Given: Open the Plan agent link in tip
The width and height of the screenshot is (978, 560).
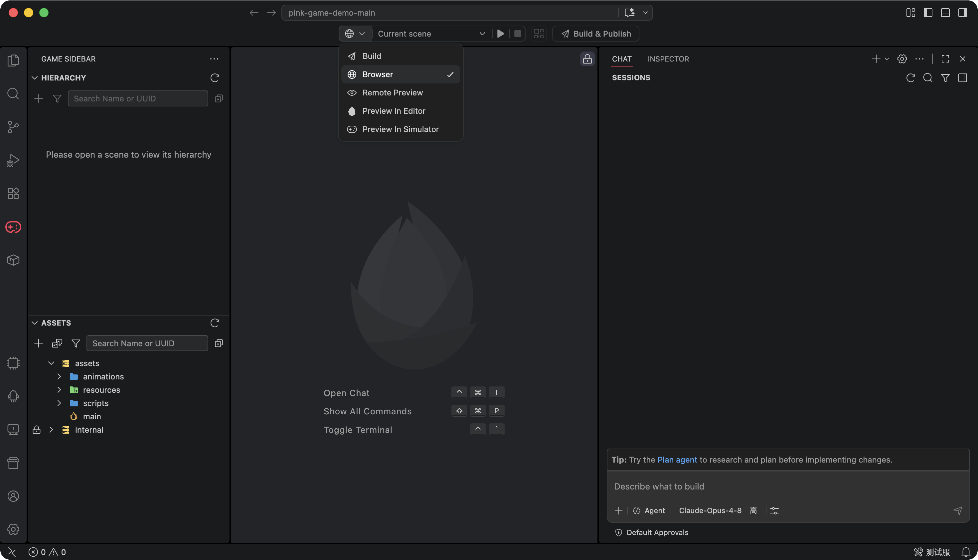Looking at the screenshot, I should [677, 460].
